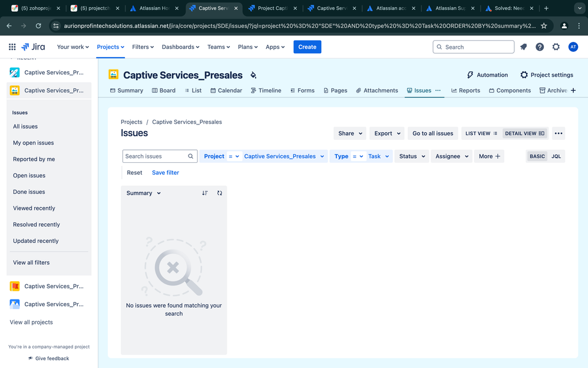The width and height of the screenshot is (588, 368).
Task: Open My open issues filter
Action: [x=34, y=143]
